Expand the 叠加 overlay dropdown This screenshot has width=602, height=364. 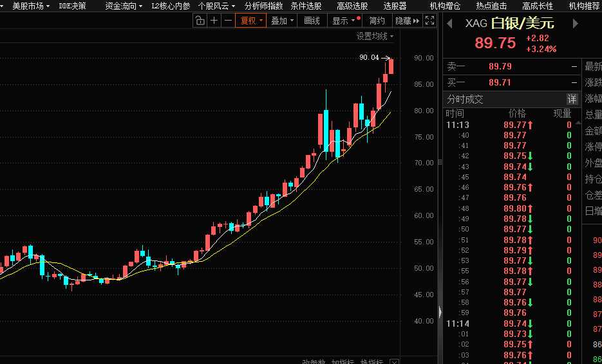pyautogui.click(x=282, y=21)
